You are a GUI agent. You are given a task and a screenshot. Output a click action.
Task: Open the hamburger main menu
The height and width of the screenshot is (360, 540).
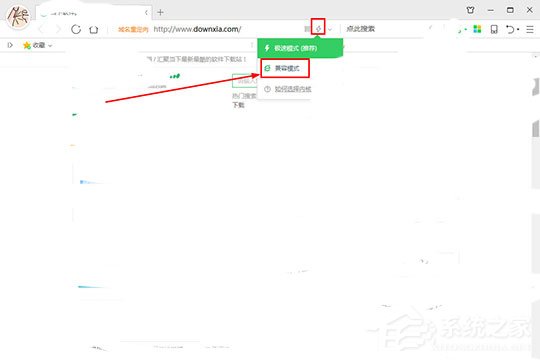click(x=530, y=29)
